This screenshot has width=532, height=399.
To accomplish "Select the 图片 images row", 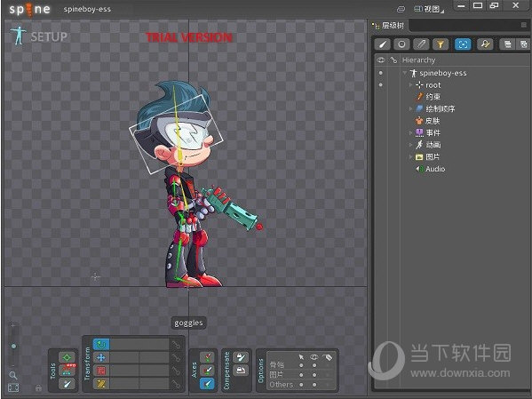I will (427, 156).
